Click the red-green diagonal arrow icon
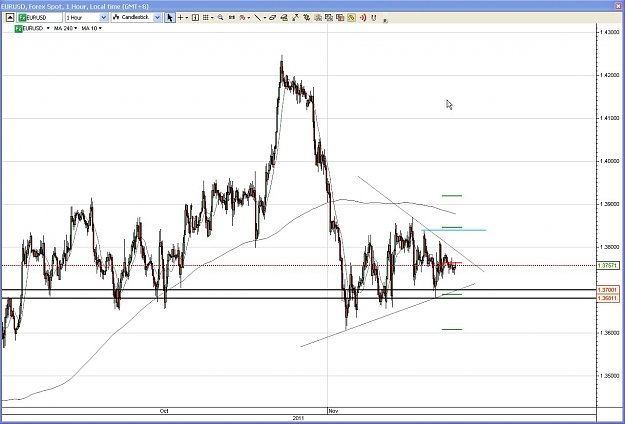 (x=295, y=18)
